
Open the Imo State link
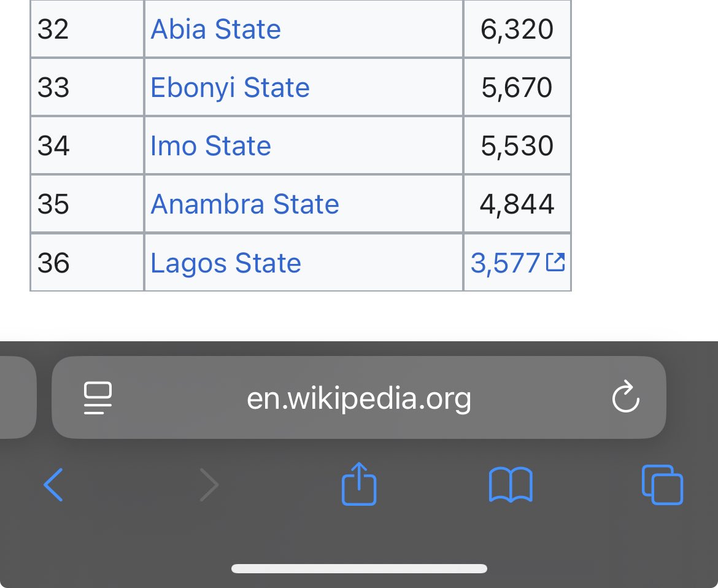click(x=210, y=145)
